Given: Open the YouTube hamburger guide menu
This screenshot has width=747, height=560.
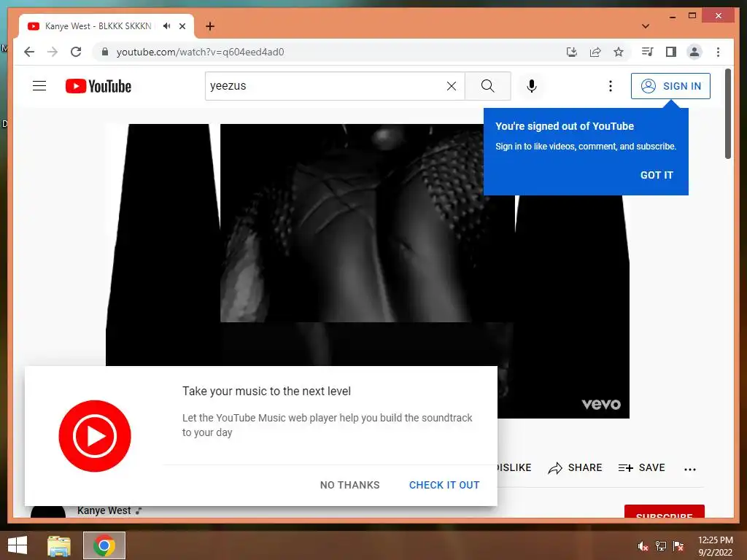Looking at the screenshot, I should click(x=39, y=86).
